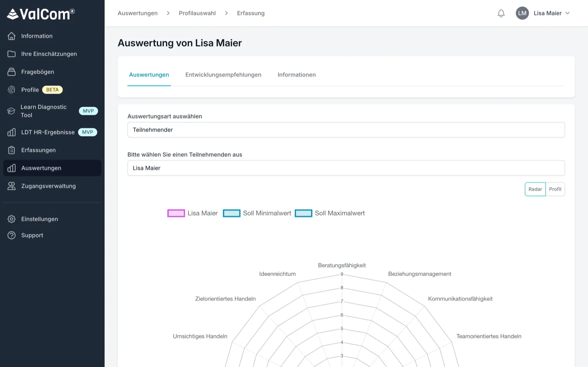Click the Ideenreichtum axis label
This screenshot has height=367, width=588.
[277, 274]
